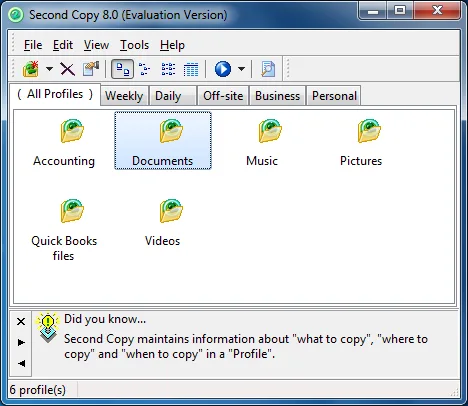Viewport: 468px width, 406px height.
Task: Delete profile using the X toolbar icon
Action: pos(67,69)
